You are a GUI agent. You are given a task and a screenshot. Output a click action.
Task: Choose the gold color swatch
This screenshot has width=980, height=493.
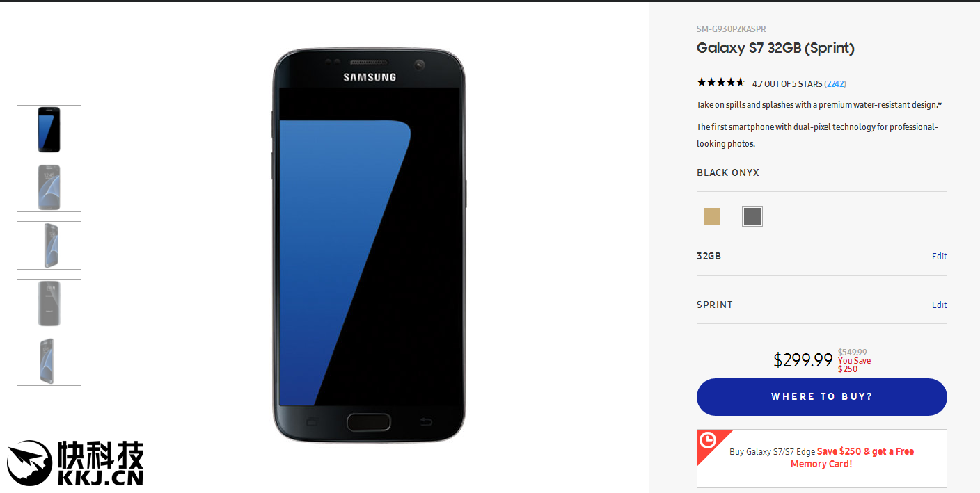pyautogui.click(x=712, y=216)
